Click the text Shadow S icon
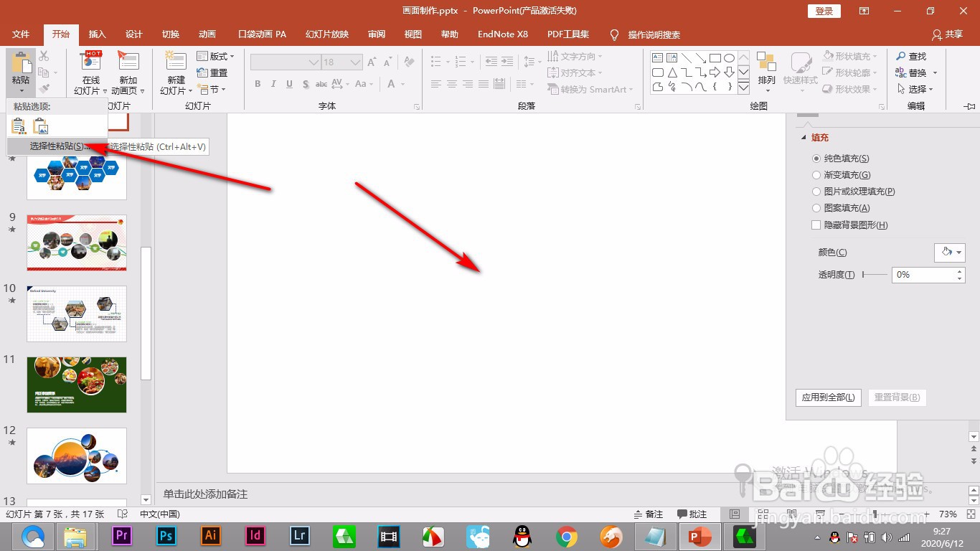The image size is (980, 551). (x=306, y=84)
